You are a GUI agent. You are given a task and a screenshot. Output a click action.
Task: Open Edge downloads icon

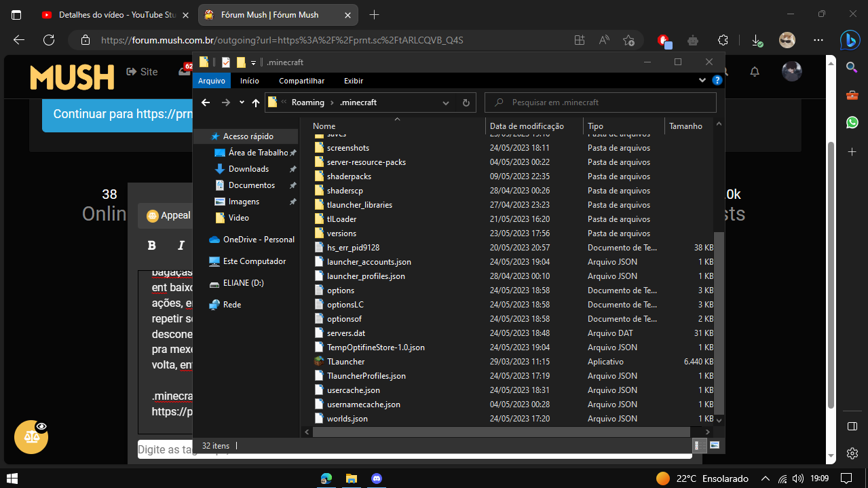coord(757,40)
